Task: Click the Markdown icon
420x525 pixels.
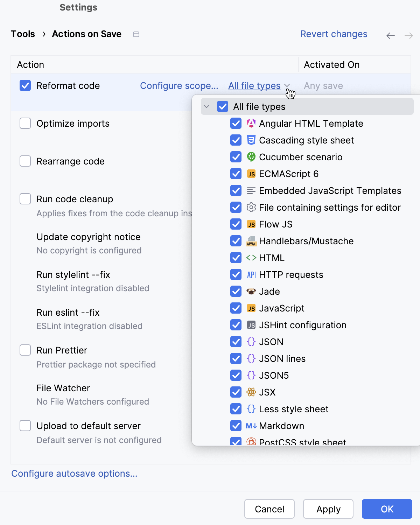Action: (251, 426)
